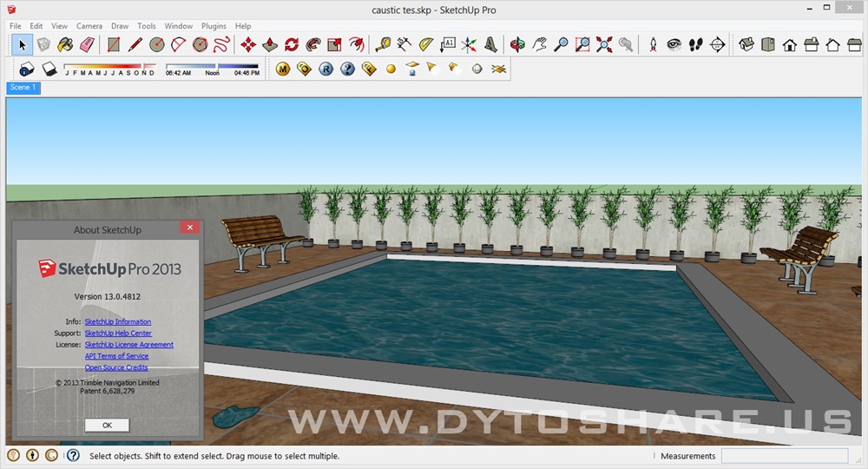Click OK in About SketchUp dialog

[x=107, y=426]
